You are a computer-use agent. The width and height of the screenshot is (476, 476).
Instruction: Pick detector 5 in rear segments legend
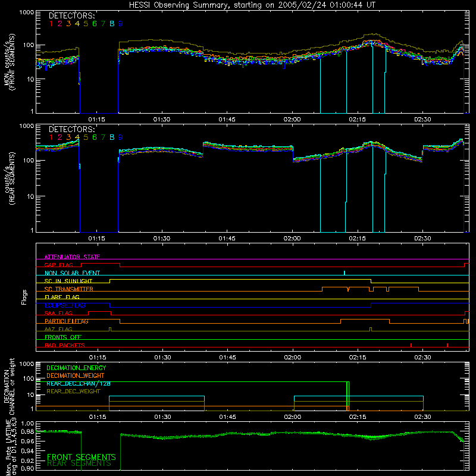(86, 137)
